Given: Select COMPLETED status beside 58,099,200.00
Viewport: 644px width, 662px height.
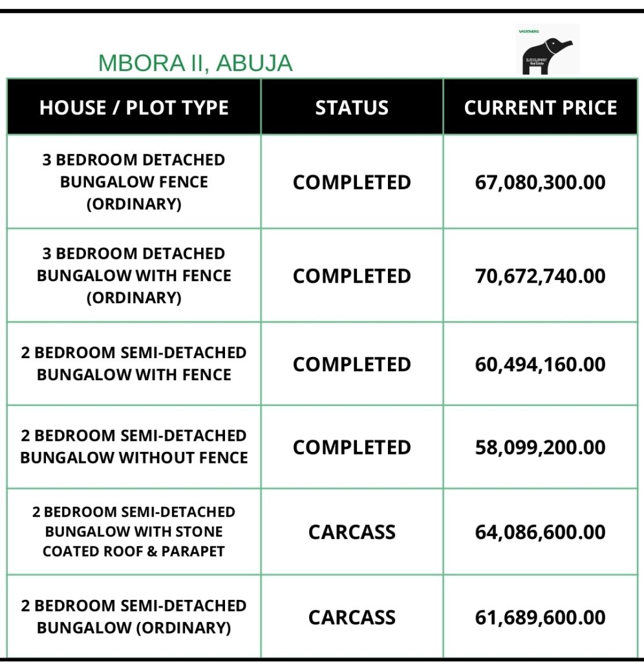Looking at the screenshot, I should pos(352,447).
